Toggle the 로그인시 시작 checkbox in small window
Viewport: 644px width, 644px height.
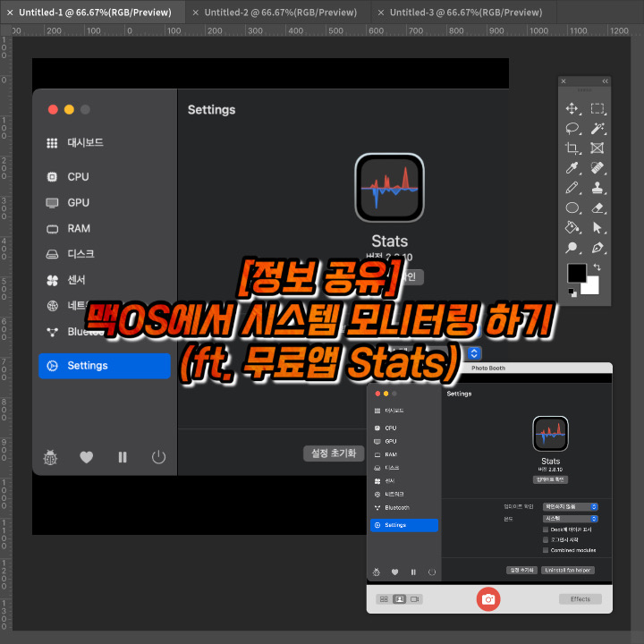[546, 539]
